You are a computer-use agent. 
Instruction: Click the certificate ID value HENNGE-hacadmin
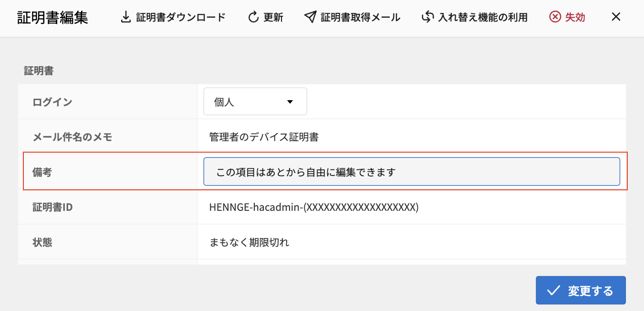click(313, 207)
